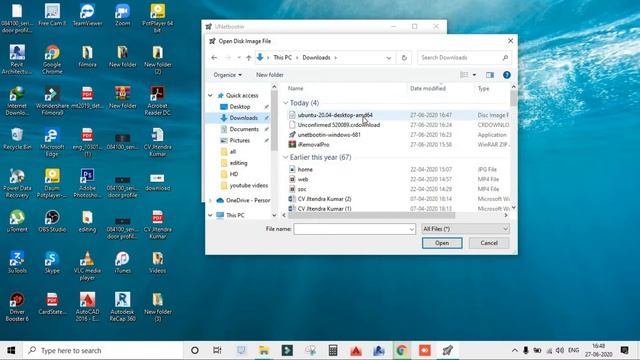Screen dimensions: 640x360
Task: Collapse the Earlier this year (67) group
Action: [x=286, y=157]
